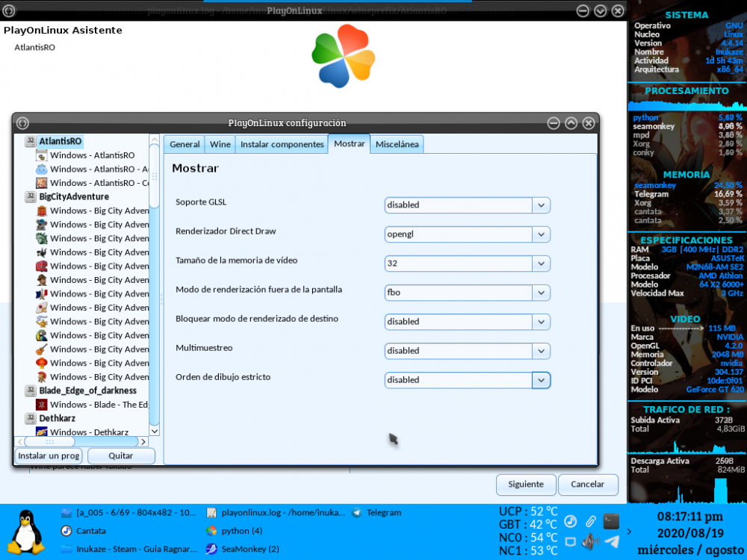Select the BigCityAdventure virtual drive
Image resolution: width=747 pixels, height=560 pixels.
click(x=31, y=197)
